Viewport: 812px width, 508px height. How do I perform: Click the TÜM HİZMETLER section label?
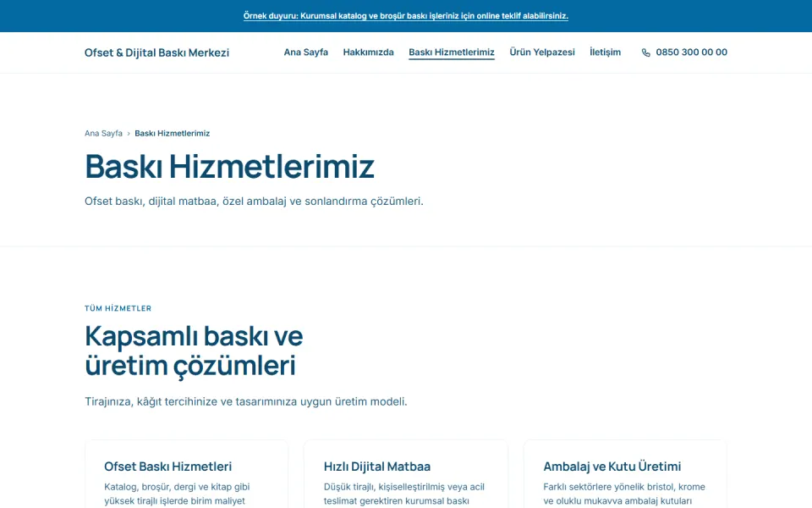[118, 308]
